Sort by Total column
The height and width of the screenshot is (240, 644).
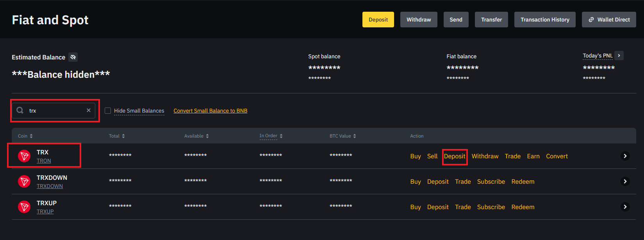(117, 136)
